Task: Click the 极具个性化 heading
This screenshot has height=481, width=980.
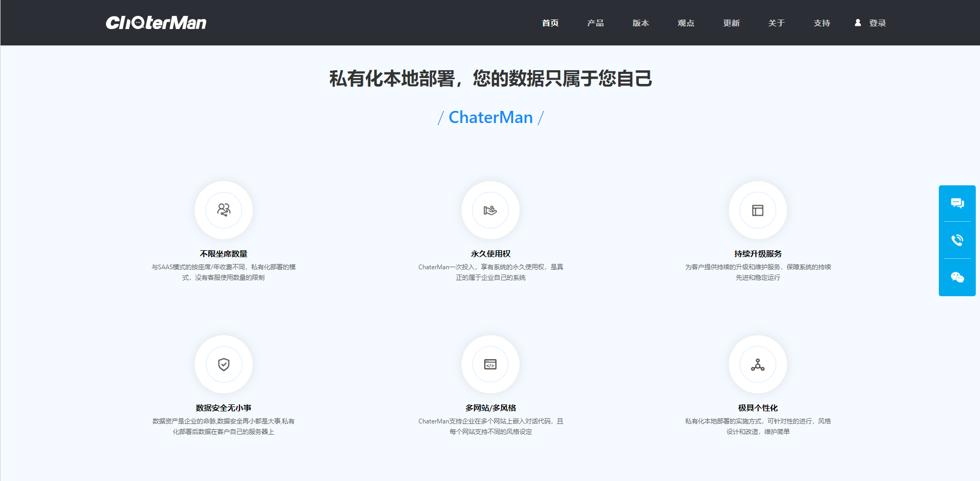Action: tap(758, 408)
